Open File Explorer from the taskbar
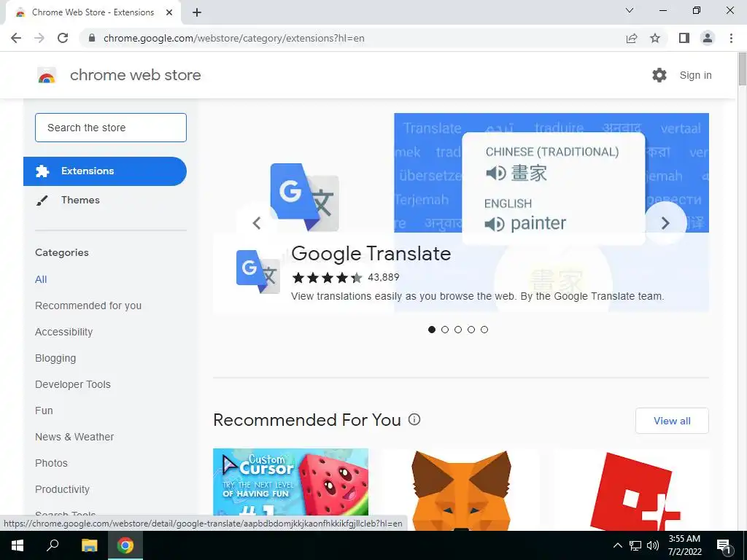 click(89, 545)
